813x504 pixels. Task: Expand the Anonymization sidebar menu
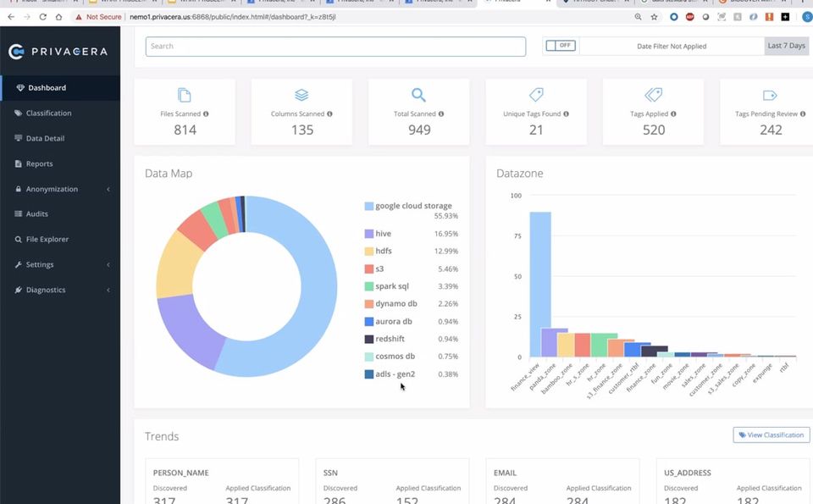[60, 189]
